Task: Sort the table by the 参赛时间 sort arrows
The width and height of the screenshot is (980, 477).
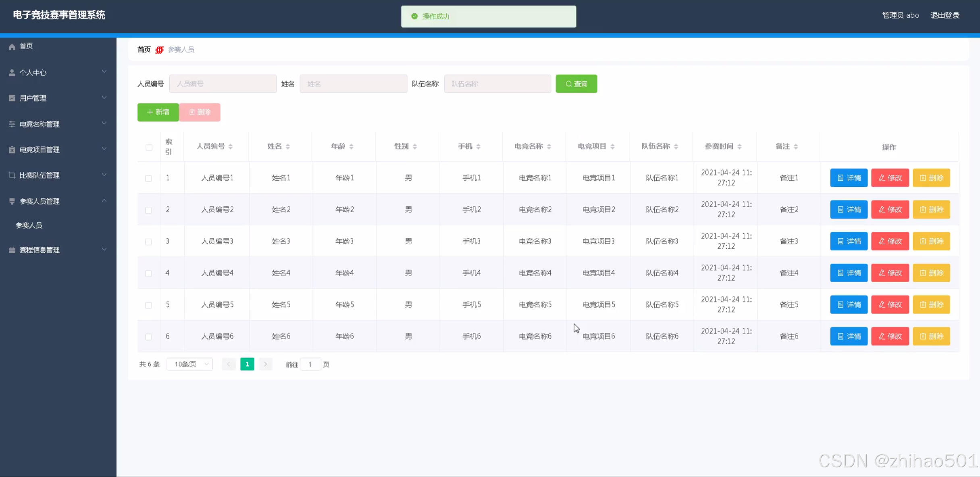Action: pyautogui.click(x=739, y=146)
